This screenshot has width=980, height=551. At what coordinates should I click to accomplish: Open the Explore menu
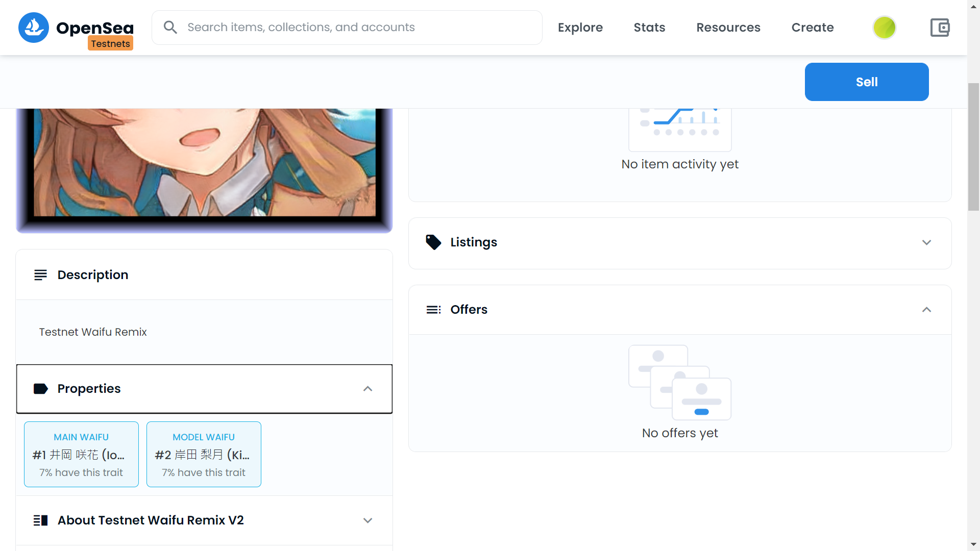pyautogui.click(x=580, y=28)
